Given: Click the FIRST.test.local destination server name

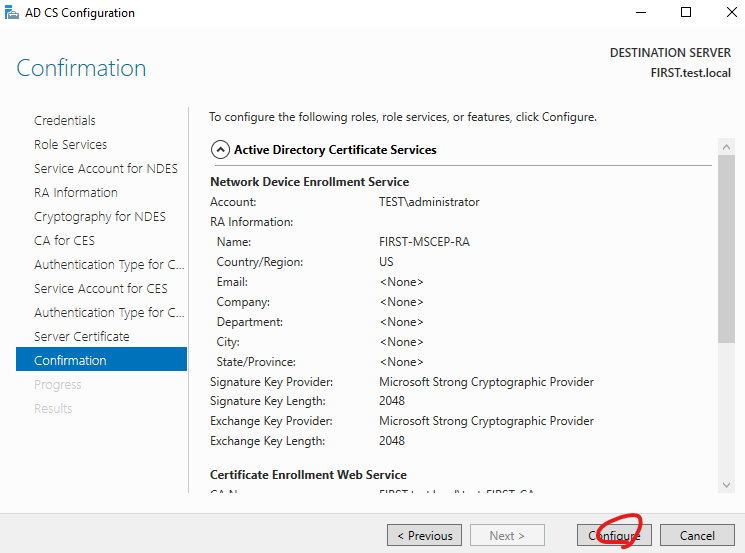Looking at the screenshot, I should (x=690, y=73).
